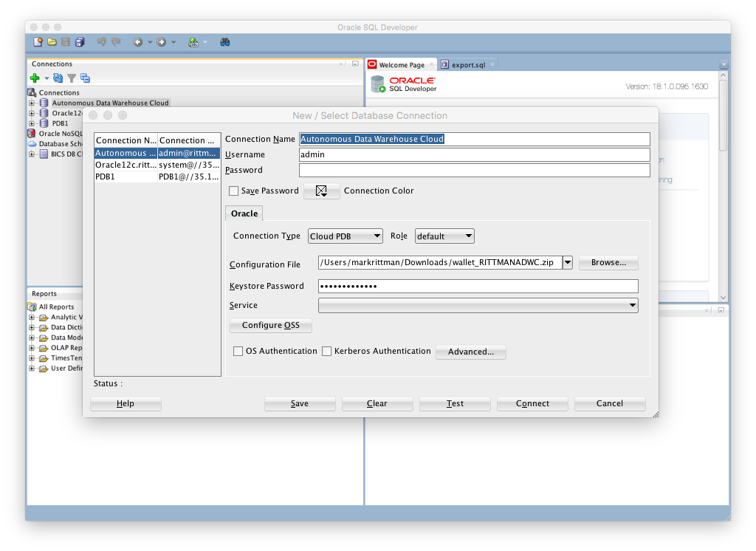
Task: Click the Undo arrow in toolbar
Action: (x=101, y=42)
